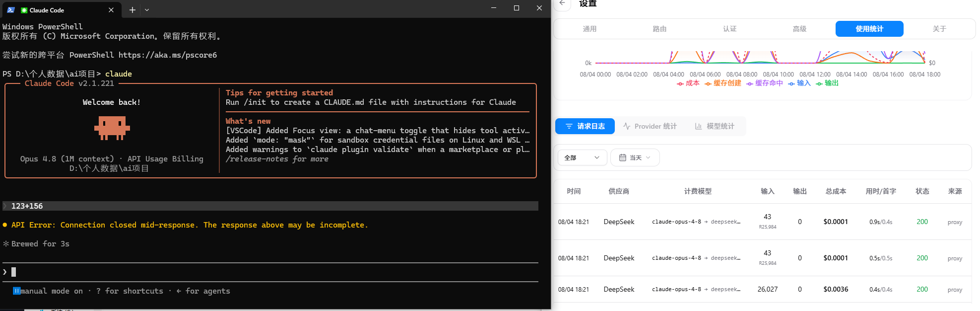Click the bar chart icon beside 模型统计
Screen dimensions: 980x311
[698, 126]
